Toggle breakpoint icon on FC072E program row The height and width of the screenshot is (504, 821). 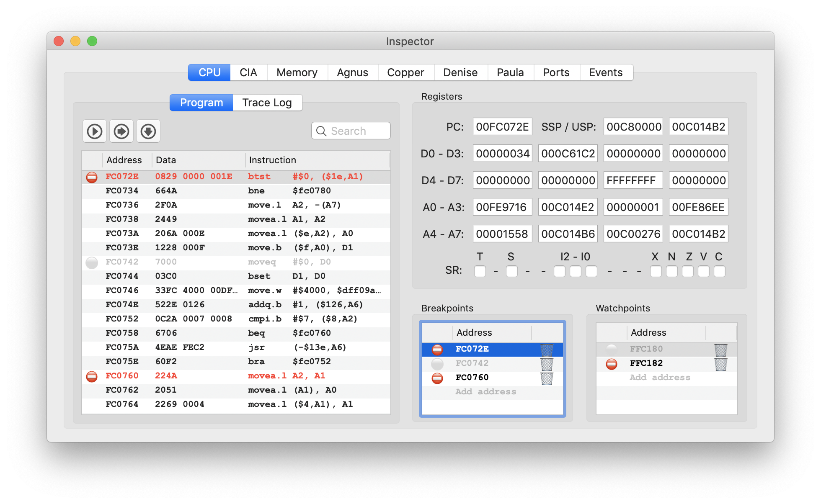(92, 177)
